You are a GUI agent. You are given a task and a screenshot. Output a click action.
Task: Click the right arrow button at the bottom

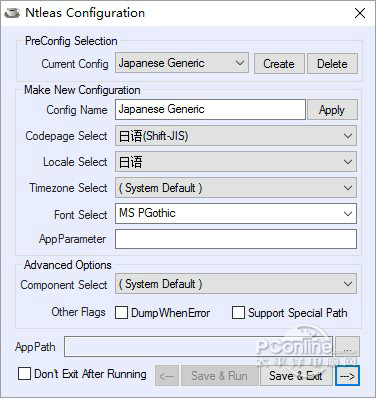(347, 376)
